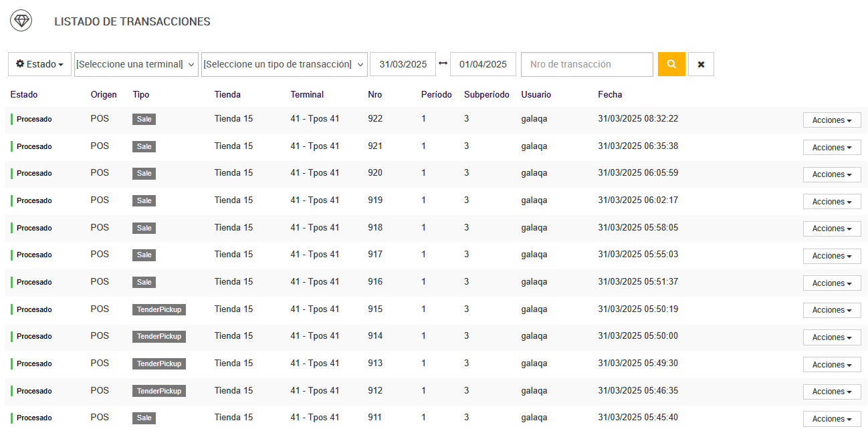This screenshot has height=443, width=868.
Task: Expand Acciones for transaction 915
Action: (x=831, y=310)
